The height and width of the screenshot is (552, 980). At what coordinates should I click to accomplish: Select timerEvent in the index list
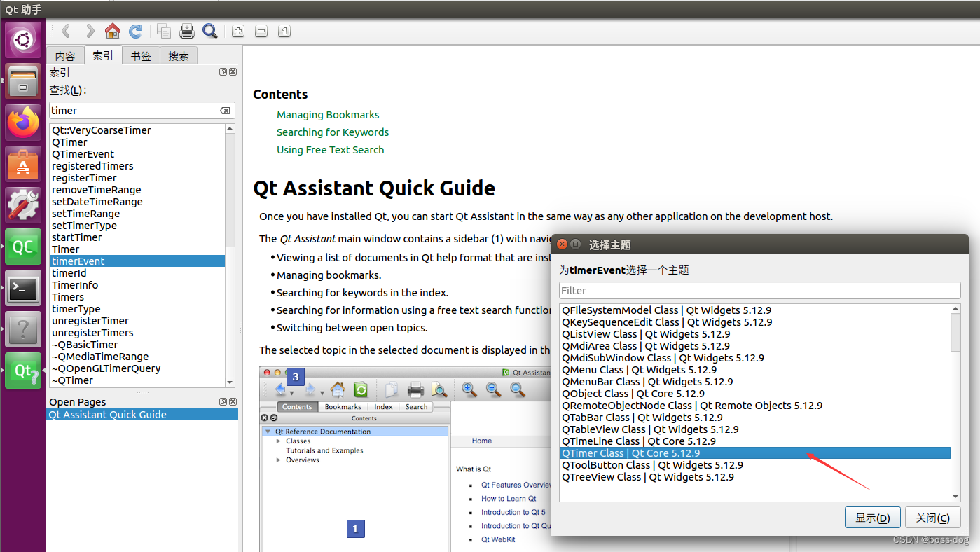tap(137, 261)
